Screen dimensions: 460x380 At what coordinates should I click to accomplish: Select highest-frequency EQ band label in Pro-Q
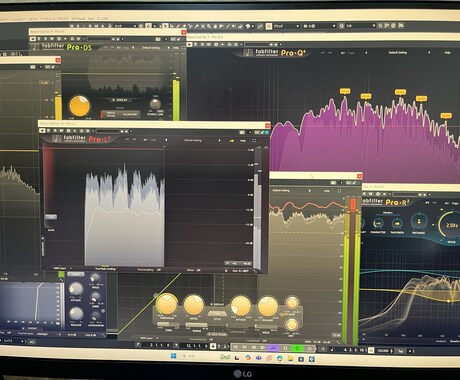[x=446, y=116]
